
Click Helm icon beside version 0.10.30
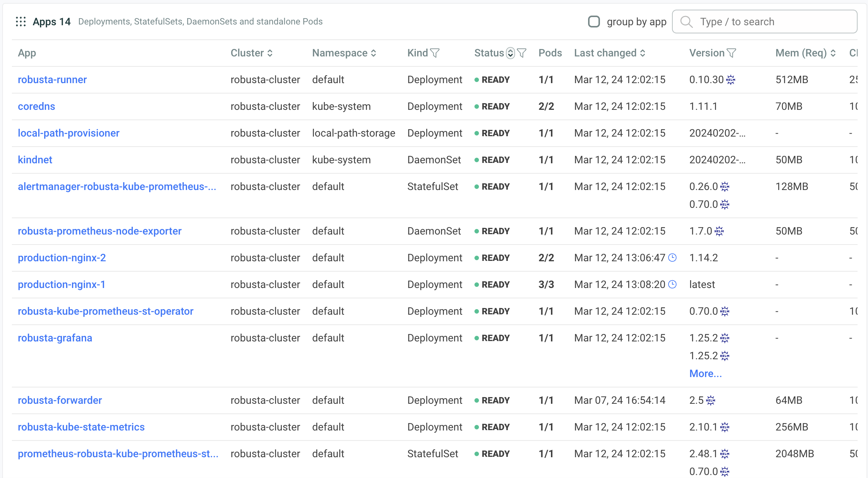point(731,80)
